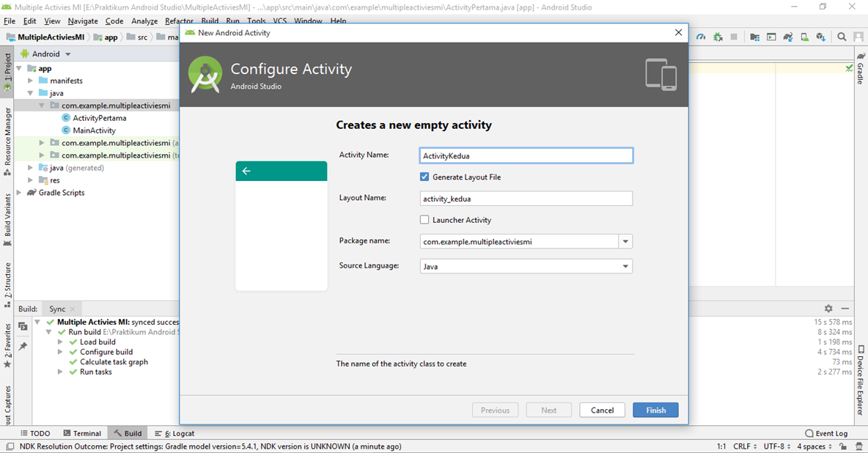Check the Launcher Activity checkbox

[x=424, y=220]
